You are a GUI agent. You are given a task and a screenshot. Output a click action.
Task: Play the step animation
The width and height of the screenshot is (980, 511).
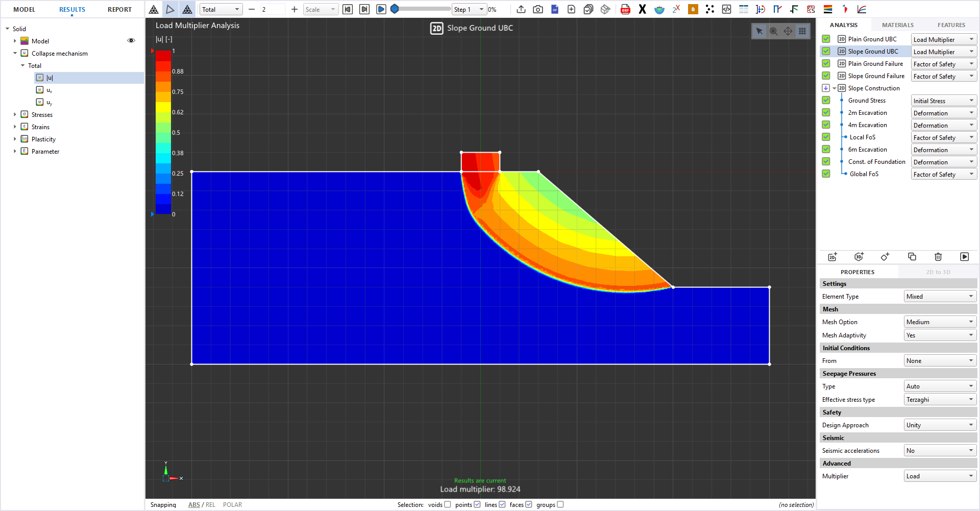(x=381, y=9)
